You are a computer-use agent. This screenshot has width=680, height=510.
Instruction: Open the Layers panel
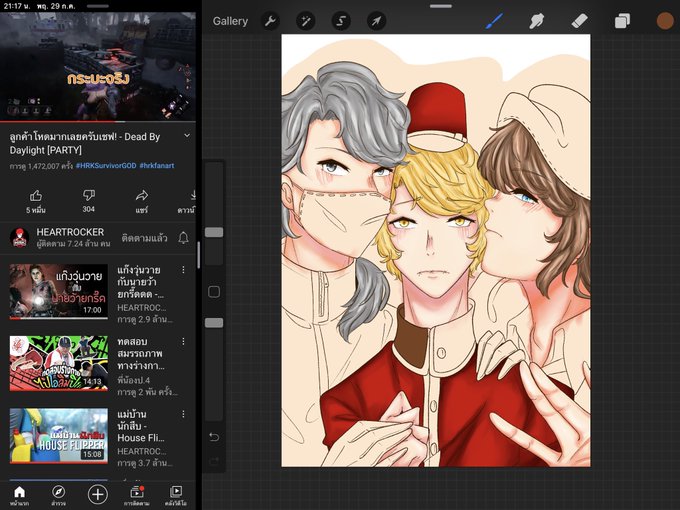click(x=622, y=21)
